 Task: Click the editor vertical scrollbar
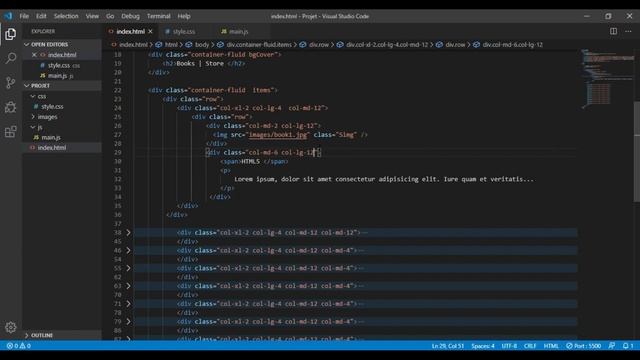pos(637,151)
